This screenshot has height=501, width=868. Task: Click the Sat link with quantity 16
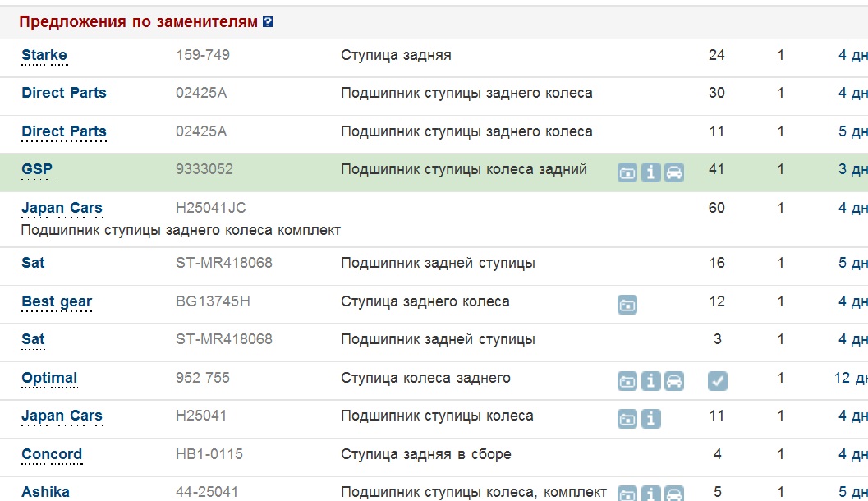click(x=33, y=263)
